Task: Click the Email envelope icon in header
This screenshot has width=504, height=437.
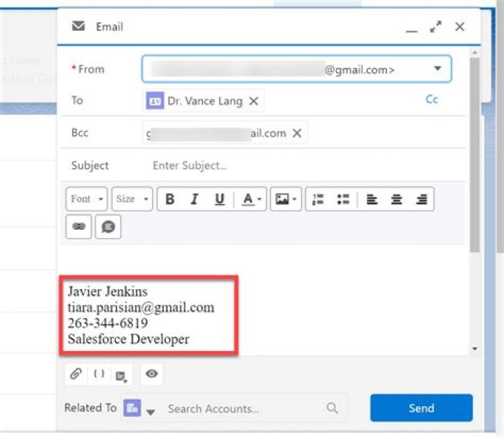Action: tap(78, 26)
